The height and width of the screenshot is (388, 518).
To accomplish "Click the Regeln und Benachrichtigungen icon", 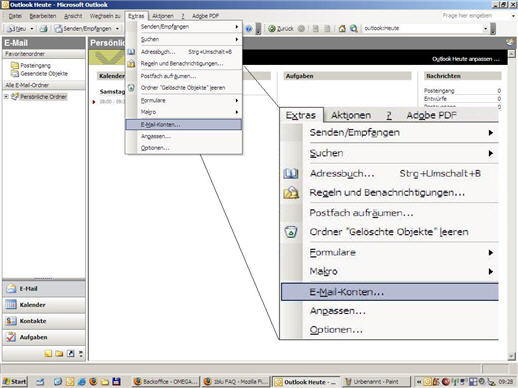I will pos(131,63).
